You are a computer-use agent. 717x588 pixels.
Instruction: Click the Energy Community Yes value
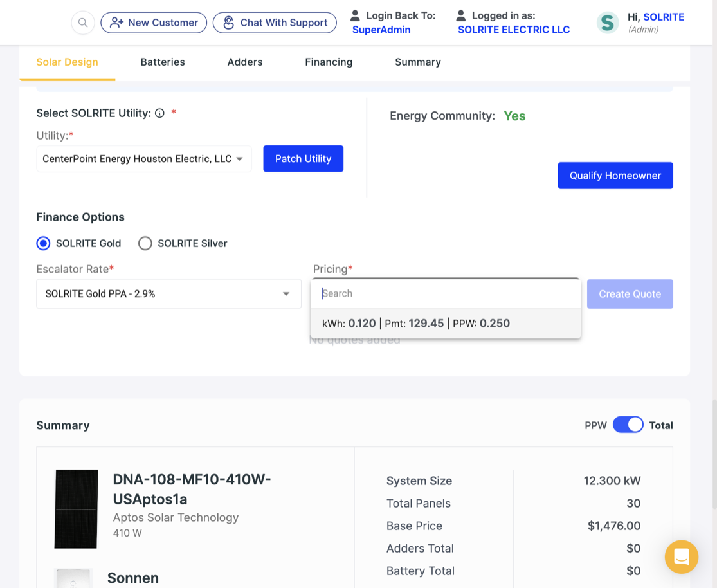[514, 116]
